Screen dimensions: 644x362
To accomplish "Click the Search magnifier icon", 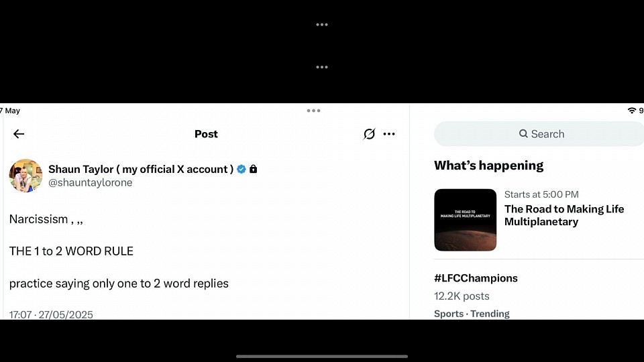I will pos(523,134).
